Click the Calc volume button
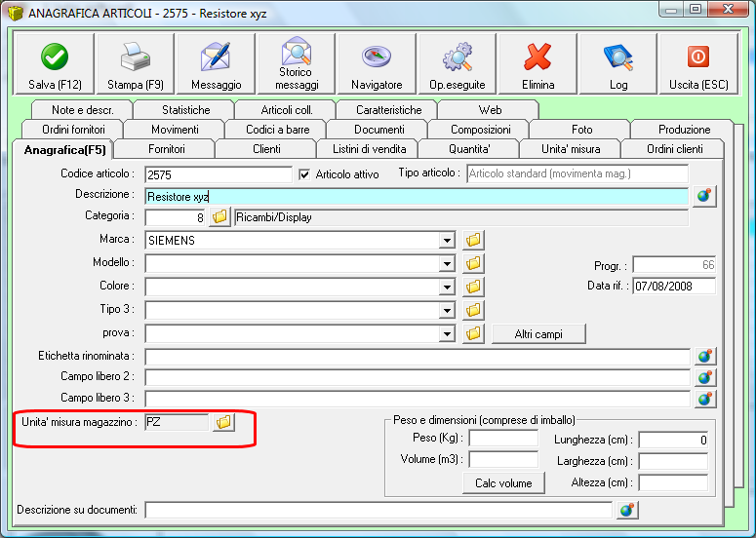Image resolution: width=756 pixels, height=538 pixels. click(503, 483)
